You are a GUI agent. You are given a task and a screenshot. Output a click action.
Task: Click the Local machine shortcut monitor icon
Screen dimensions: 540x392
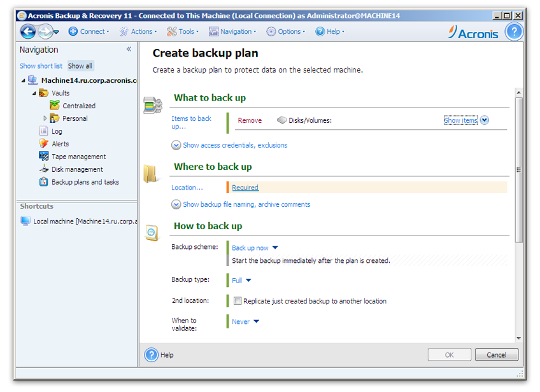(25, 221)
